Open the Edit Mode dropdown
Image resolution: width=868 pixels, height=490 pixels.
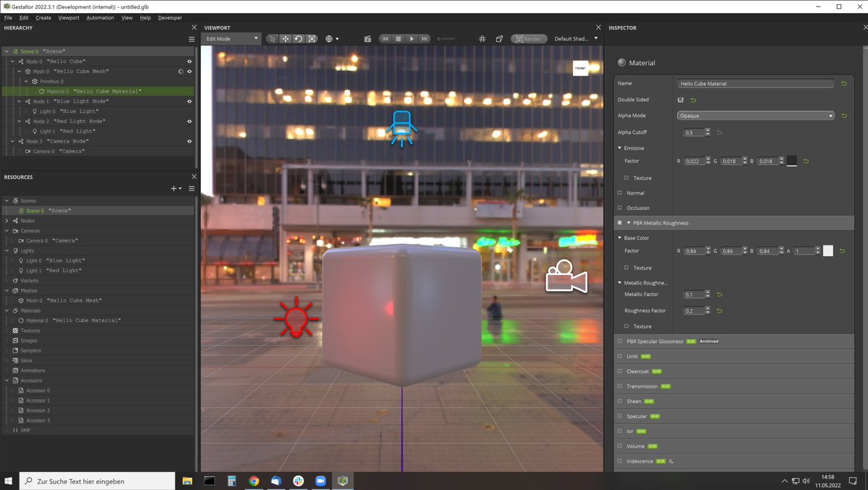pos(231,38)
